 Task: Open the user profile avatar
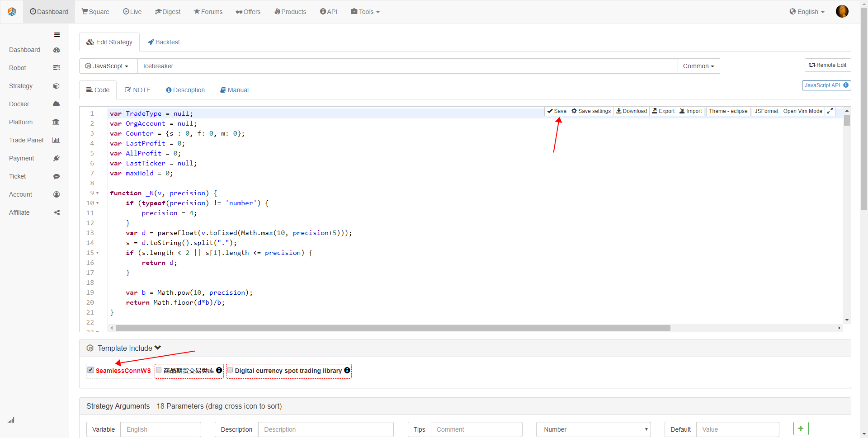pyautogui.click(x=842, y=12)
